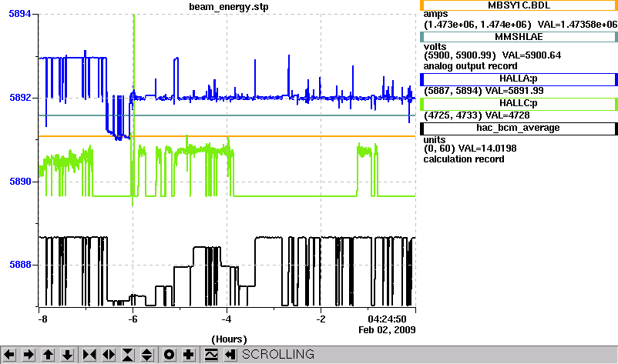The image size is (618, 364).
Task: Click the x-axis label -8
Action: tap(42, 319)
